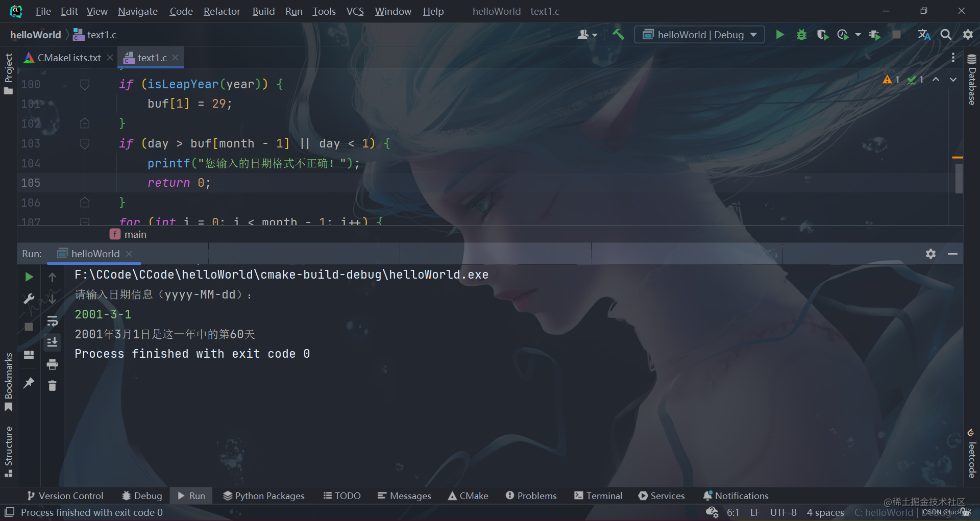Image resolution: width=980 pixels, height=521 pixels.
Task: Open the leetcode tool window
Action: pos(971,453)
